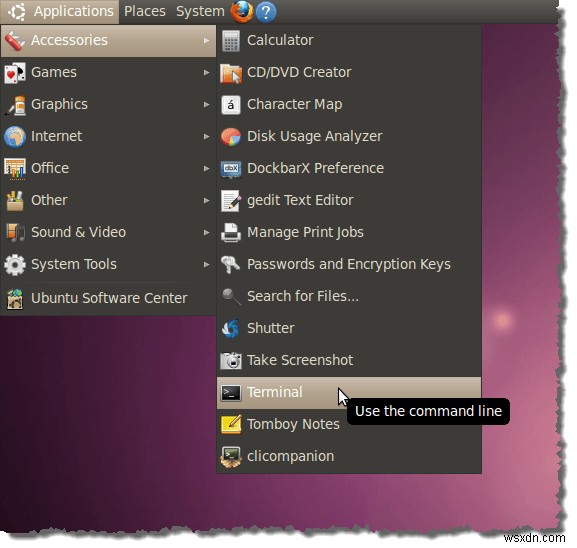The image size is (577, 548).
Task: Expand the Other submenu arrow
Action: [206, 201]
